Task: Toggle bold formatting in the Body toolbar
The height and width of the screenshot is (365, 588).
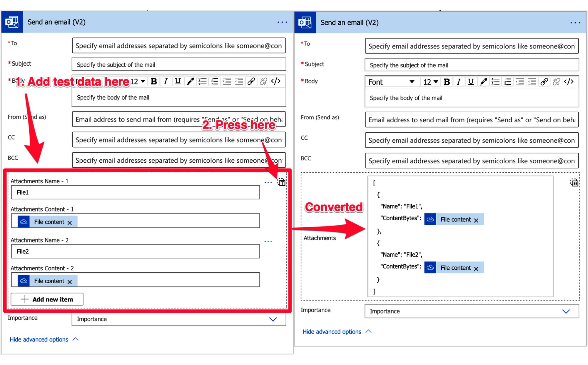Action: (x=154, y=81)
